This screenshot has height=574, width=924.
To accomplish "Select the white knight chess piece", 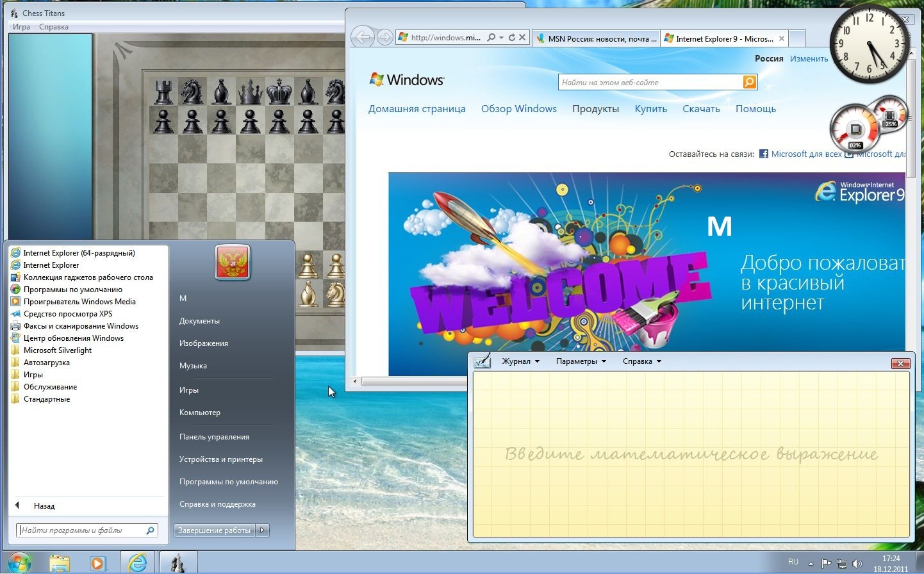I will [x=334, y=293].
